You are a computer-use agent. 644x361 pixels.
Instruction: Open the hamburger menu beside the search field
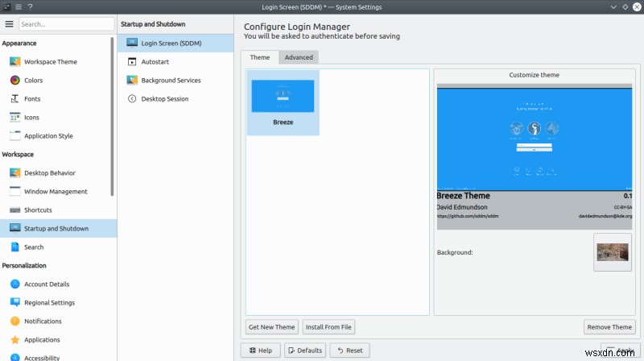tap(9, 24)
